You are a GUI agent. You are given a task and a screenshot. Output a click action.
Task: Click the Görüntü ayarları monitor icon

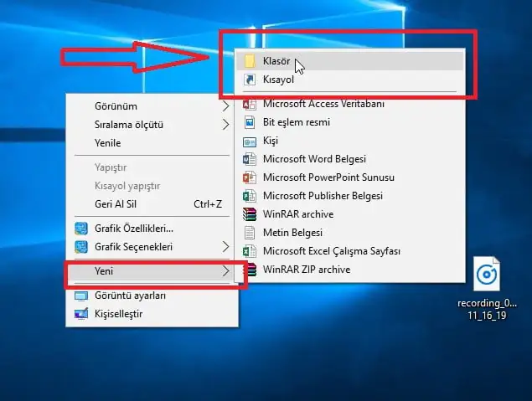pos(81,296)
